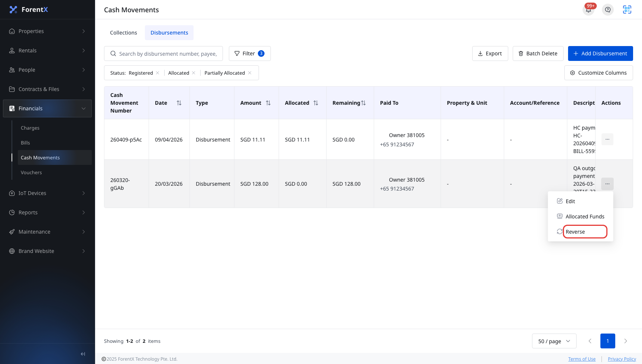Go to previous page arrow
The image size is (642, 364).
pyautogui.click(x=590, y=341)
